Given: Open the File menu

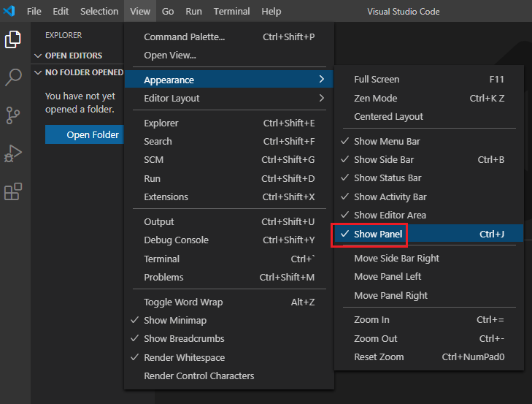Looking at the screenshot, I should [34, 11].
